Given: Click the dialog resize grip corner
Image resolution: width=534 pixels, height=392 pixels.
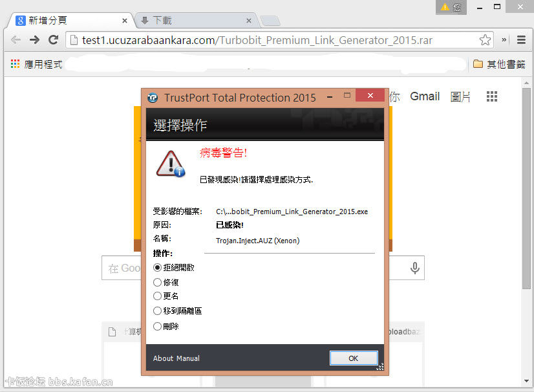Looking at the screenshot, I should (x=380, y=367).
